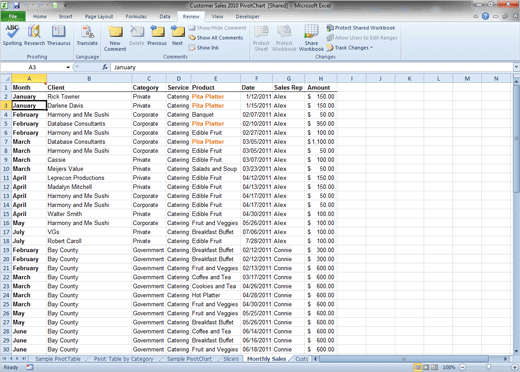This screenshot has width=520, height=372.
Task: Switch to the Data tab
Action: click(x=165, y=16)
